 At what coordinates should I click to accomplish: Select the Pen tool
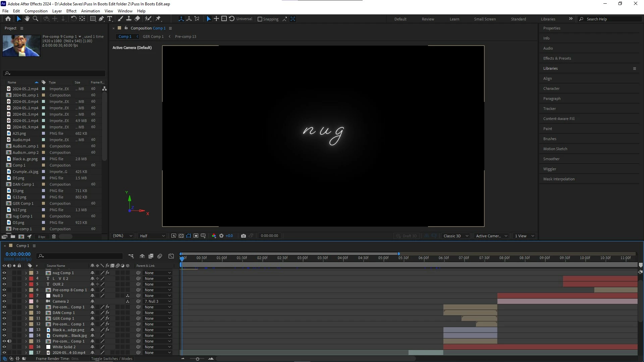(101, 19)
